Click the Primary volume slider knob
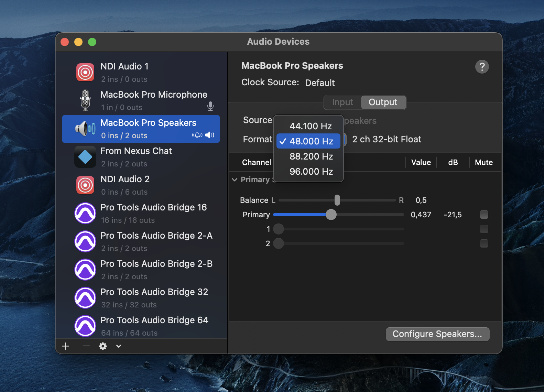544x392 pixels. click(331, 215)
